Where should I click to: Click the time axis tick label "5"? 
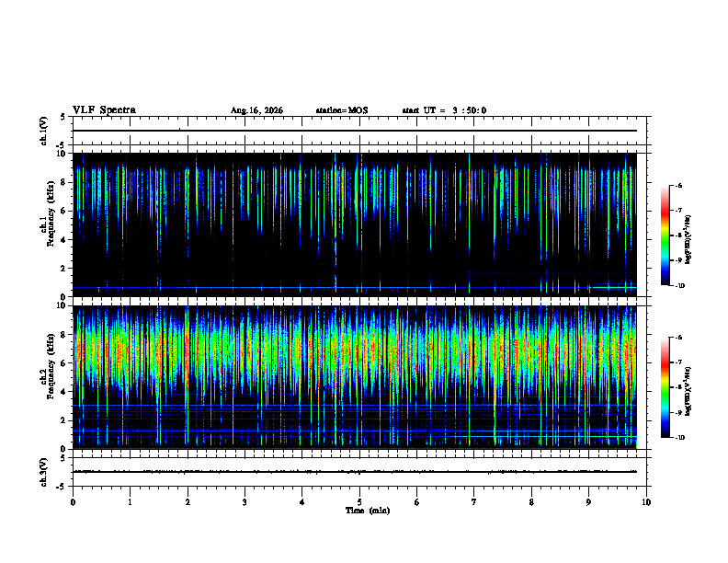point(359,502)
